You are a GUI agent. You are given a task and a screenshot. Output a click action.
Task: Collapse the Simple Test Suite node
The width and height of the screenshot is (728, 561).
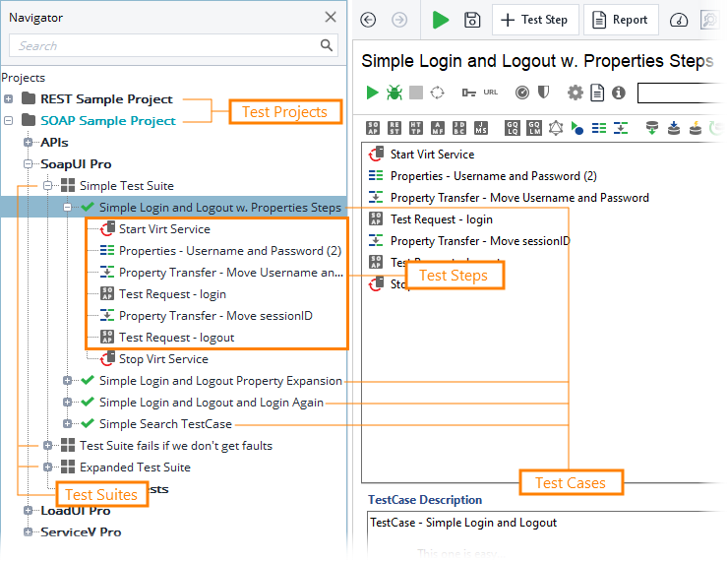(47, 186)
